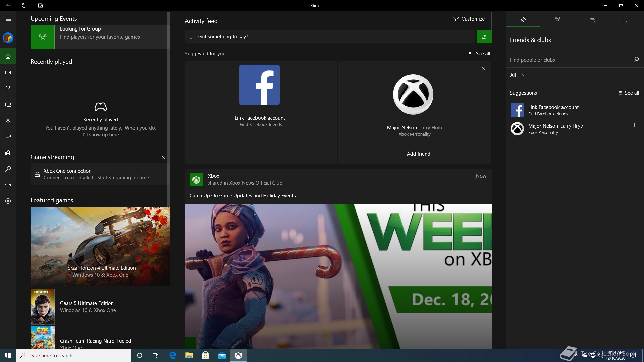Open Mail app from taskbar
Image resolution: width=644 pixels, height=362 pixels.
tap(222, 355)
